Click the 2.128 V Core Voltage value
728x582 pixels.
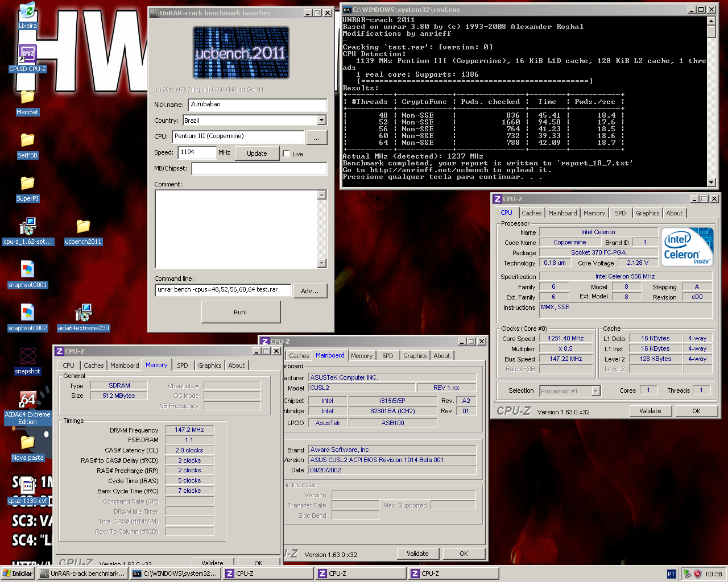point(638,263)
